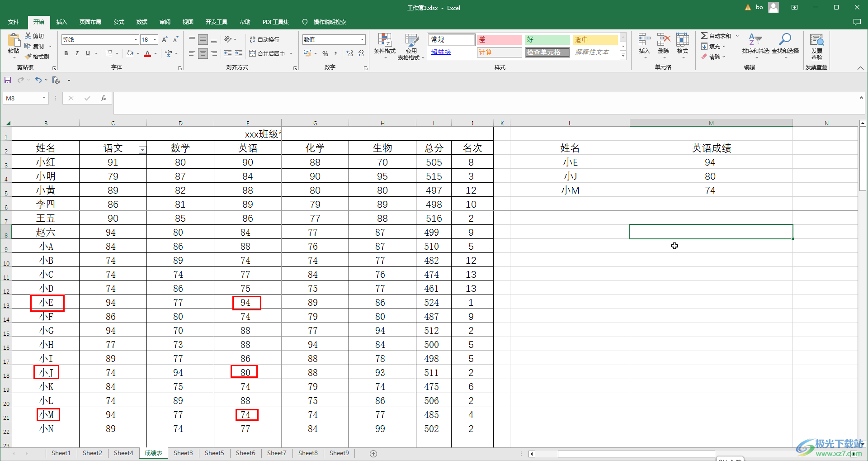Image resolution: width=868 pixels, height=461 pixels.
Task: Toggle top vertical alignment
Action: [192, 39]
